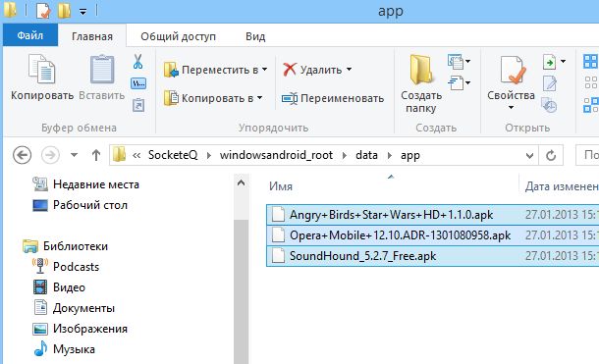599x364 pixels.
Task: Click the Back navigation arrow
Action: (x=22, y=155)
